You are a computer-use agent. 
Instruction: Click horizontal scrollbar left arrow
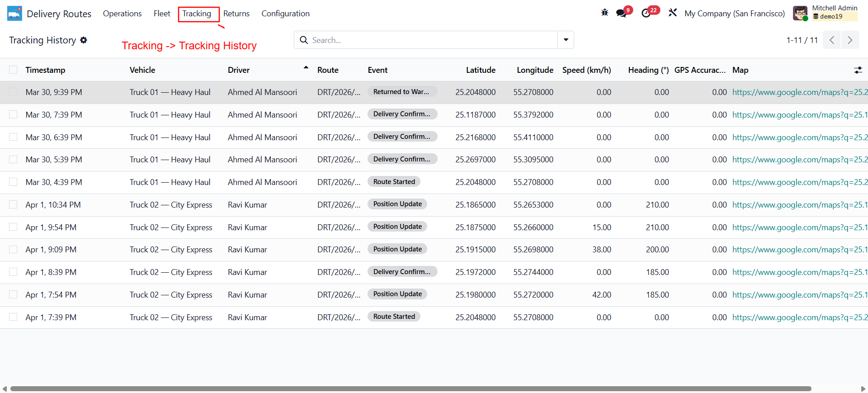click(5, 388)
